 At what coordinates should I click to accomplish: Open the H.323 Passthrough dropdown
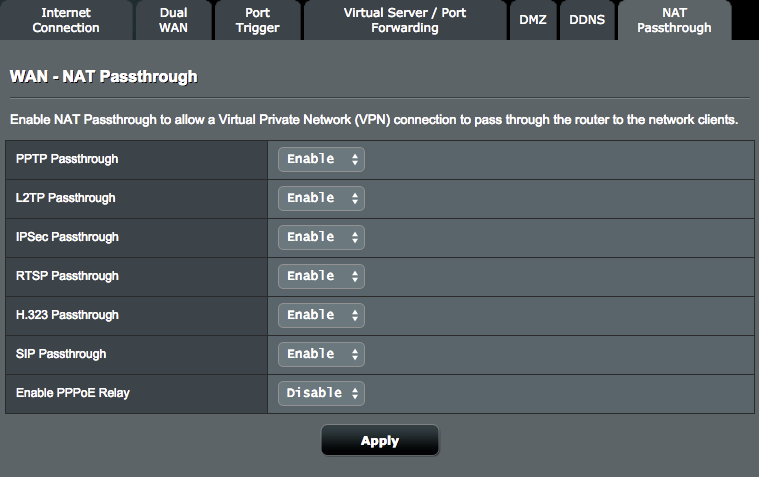coord(321,315)
